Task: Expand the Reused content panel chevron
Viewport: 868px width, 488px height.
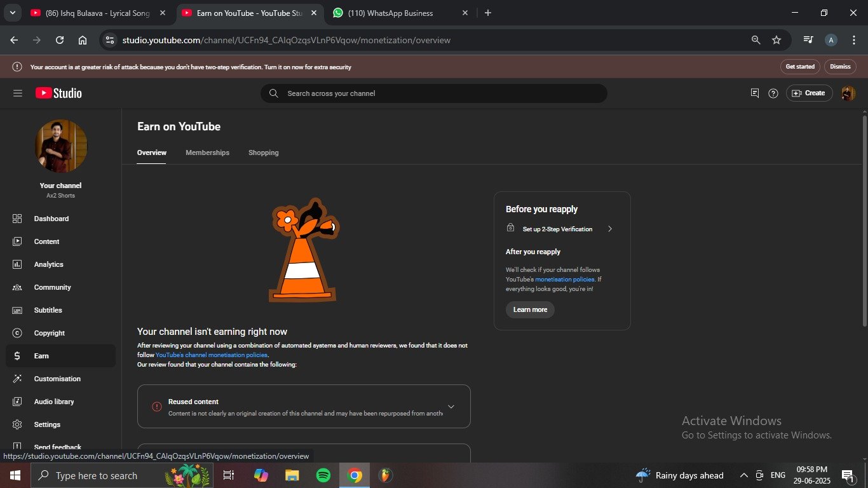Action: tap(451, 407)
